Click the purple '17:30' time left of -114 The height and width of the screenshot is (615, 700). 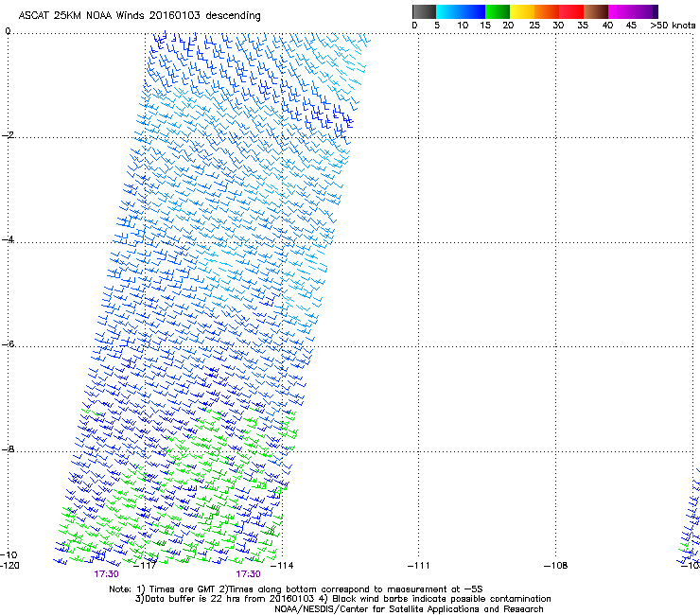248,574
